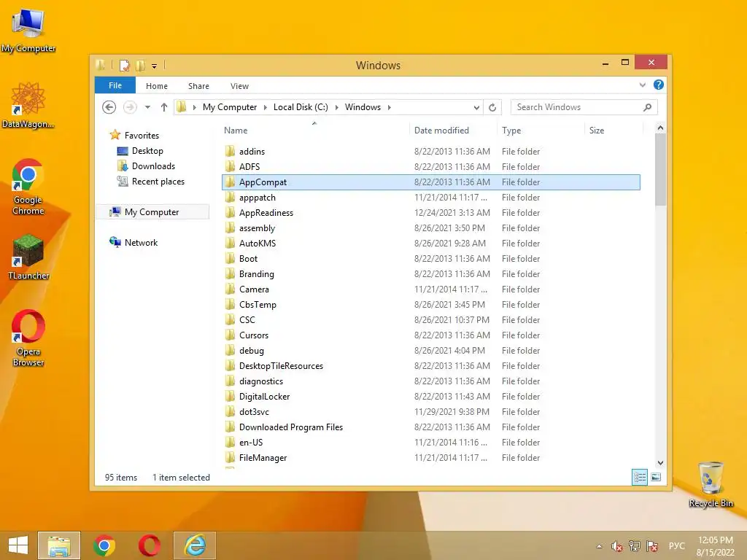Sort by the Type column header

(511, 131)
